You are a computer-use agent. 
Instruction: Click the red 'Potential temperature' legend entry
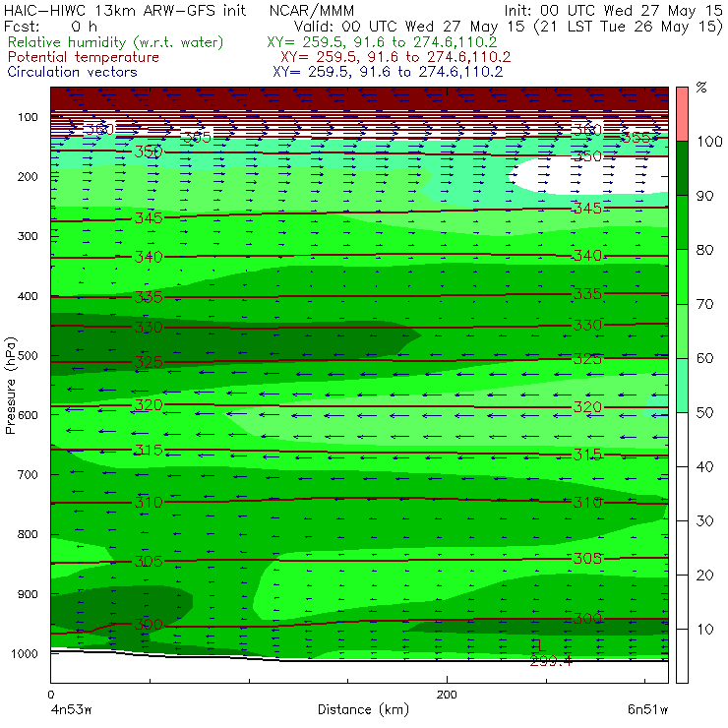(84, 57)
